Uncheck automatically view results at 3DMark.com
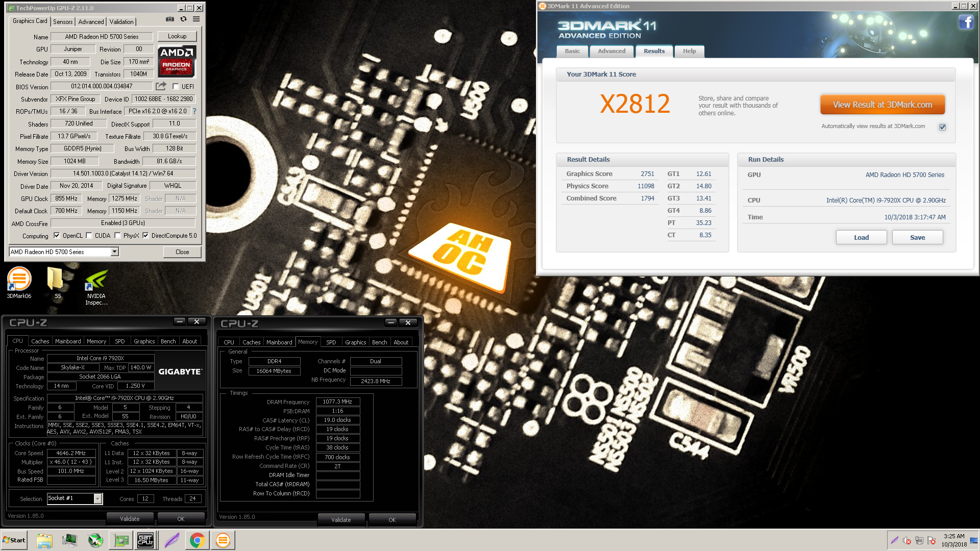The height and width of the screenshot is (551, 980). [942, 127]
